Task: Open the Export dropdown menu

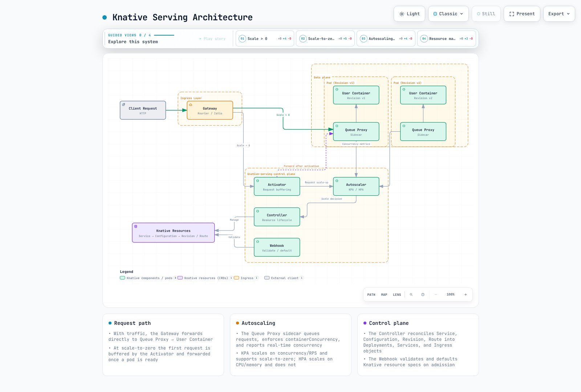Action: 559,14
